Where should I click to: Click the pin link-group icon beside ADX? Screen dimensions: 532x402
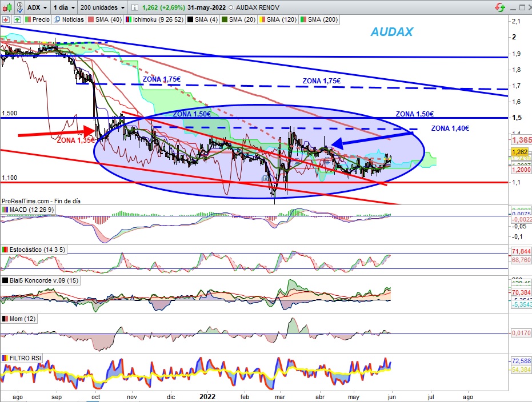(x=19, y=7)
